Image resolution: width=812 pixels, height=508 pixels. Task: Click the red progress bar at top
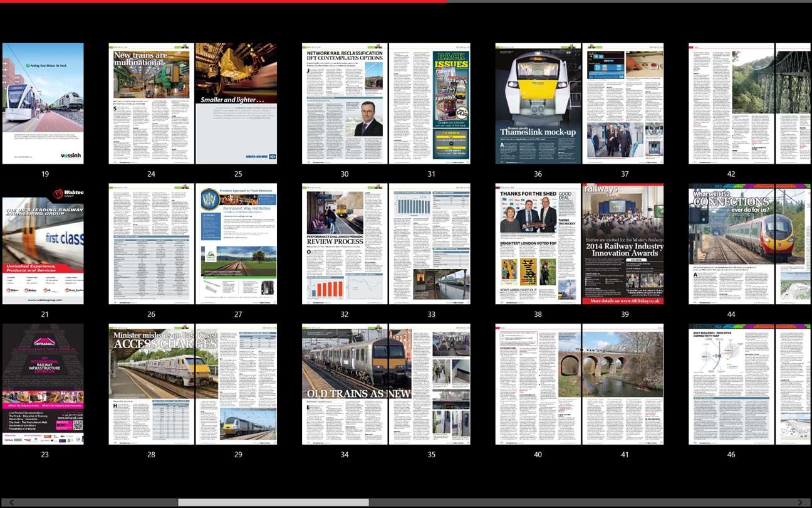(x=223, y=1)
